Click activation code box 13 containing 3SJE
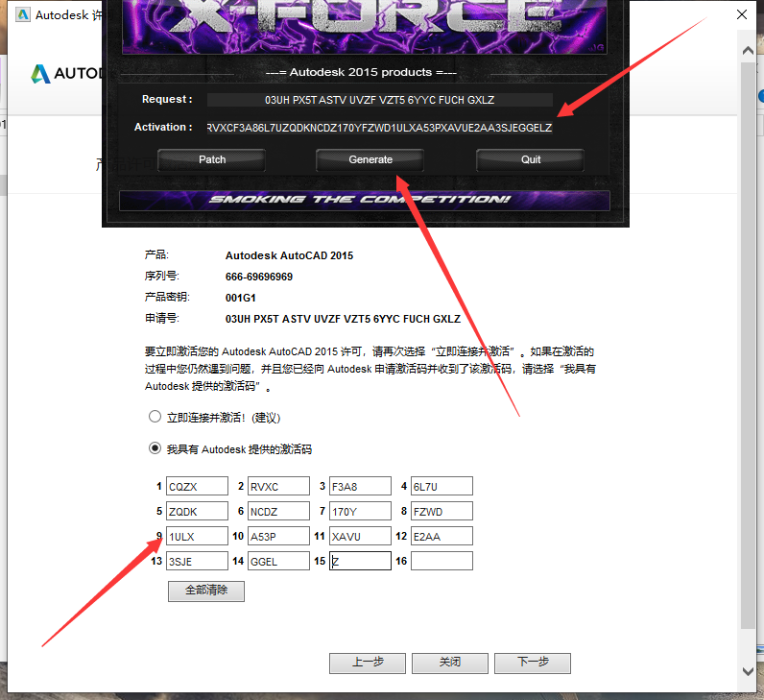Viewport: 764px width, 700px height. tap(198, 561)
